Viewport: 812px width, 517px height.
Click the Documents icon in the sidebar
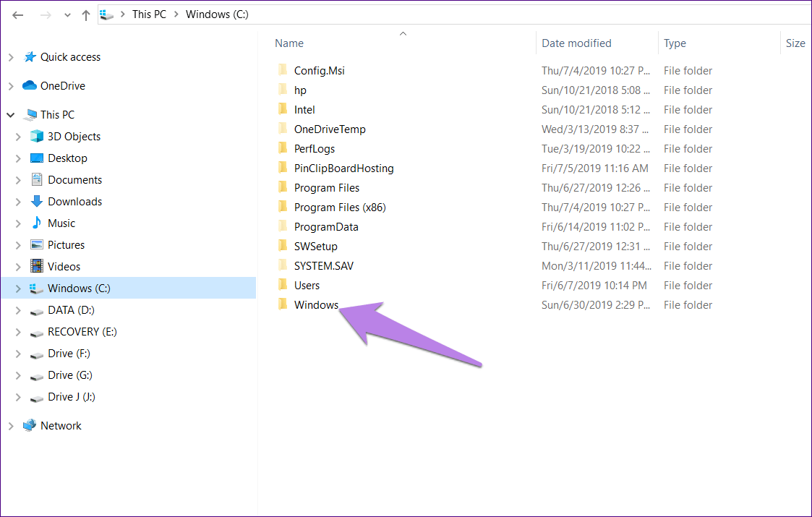[37, 179]
